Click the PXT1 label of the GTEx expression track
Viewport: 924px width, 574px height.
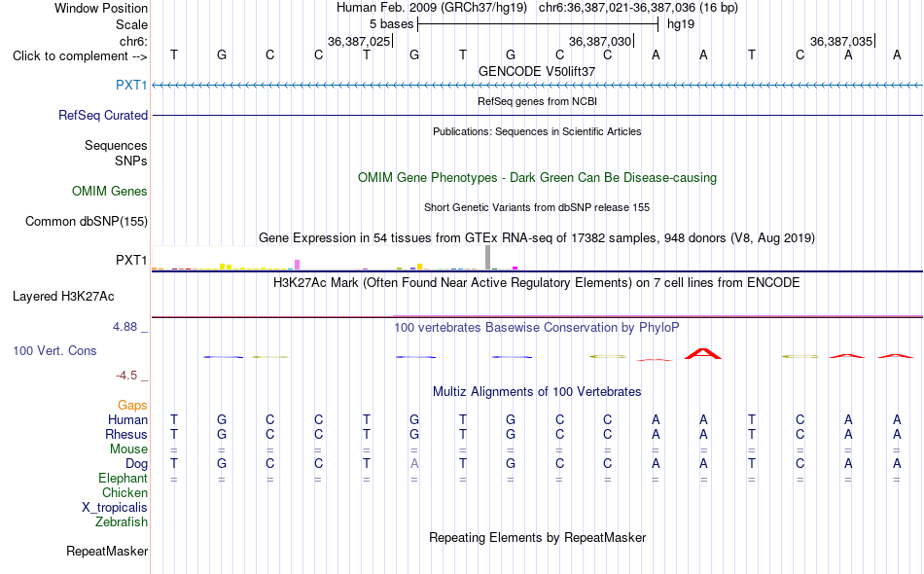tap(131, 260)
